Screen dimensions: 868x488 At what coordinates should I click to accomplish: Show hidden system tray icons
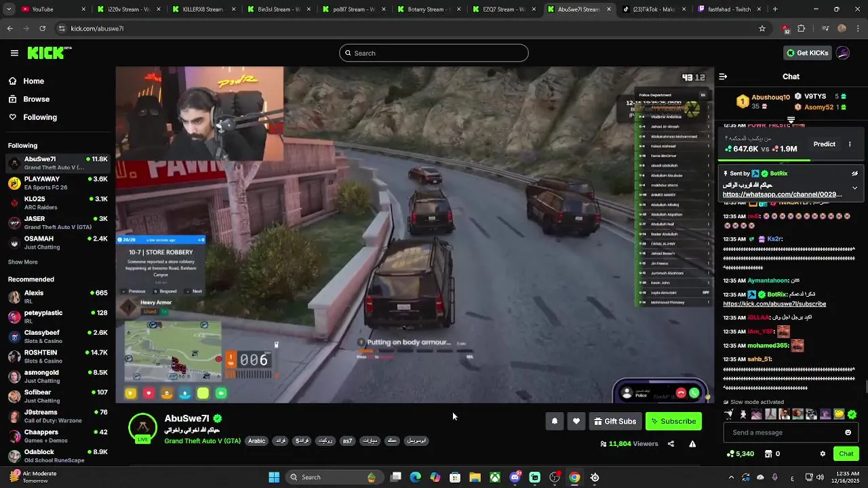[x=731, y=477]
